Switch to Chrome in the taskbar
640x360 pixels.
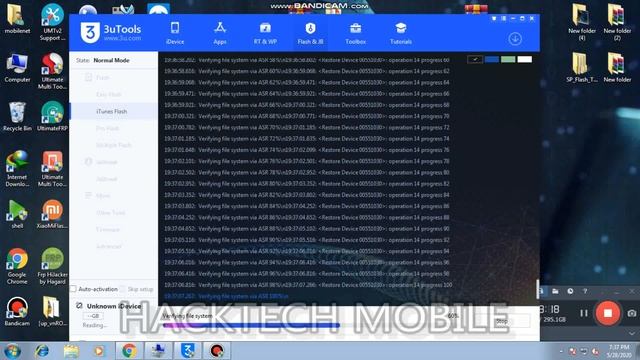click(129, 351)
